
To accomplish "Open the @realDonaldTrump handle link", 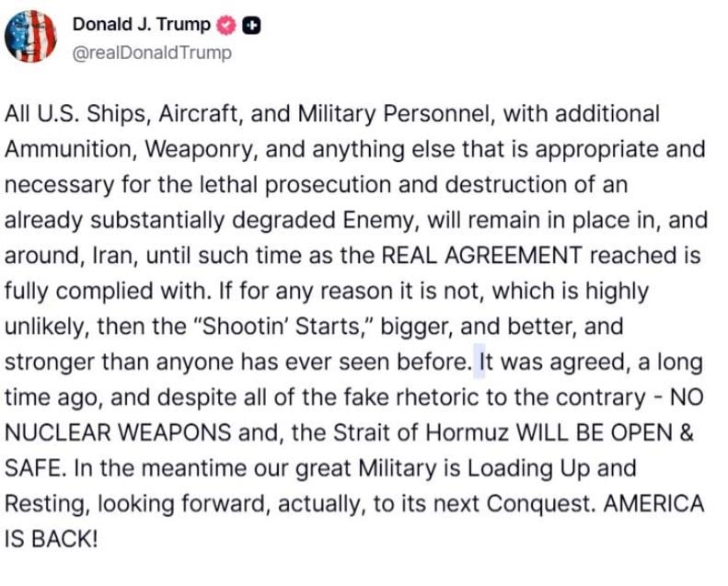I will (x=152, y=52).
